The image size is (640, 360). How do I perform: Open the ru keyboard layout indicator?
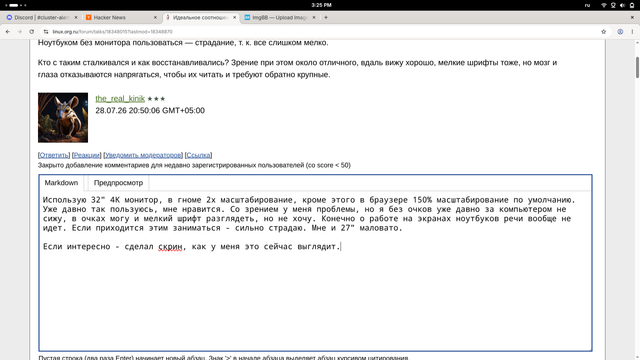[587, 5]
